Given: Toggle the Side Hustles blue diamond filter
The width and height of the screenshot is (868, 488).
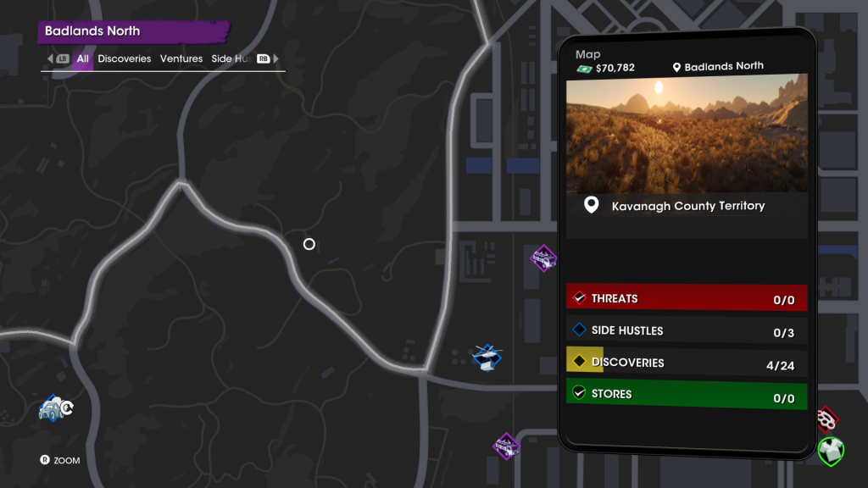Looking at the screenshot, I should (x=579, y=330).
